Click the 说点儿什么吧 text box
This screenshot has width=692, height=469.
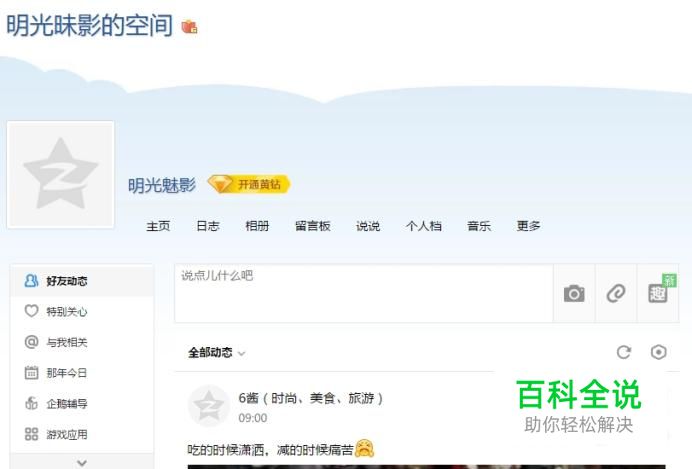pyautogui.click(x=364, y=293)
